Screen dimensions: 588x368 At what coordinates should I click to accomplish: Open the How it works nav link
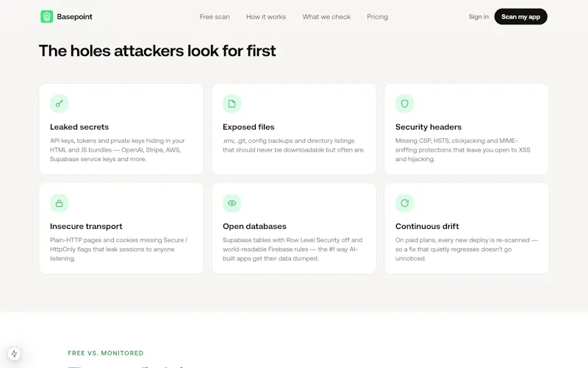(x=266, y=17)
